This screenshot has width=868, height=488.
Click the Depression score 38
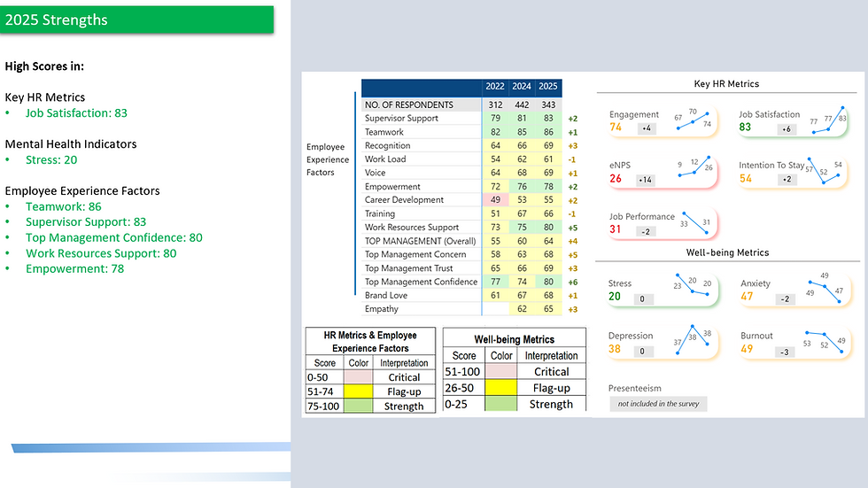click(615, 349)
